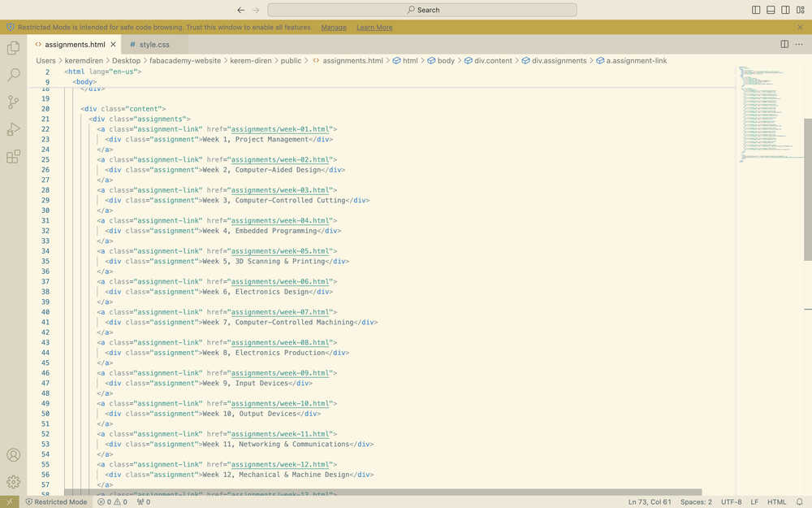Go back with the left arrow
Screen dimensions: 812x508
(240, 10)
